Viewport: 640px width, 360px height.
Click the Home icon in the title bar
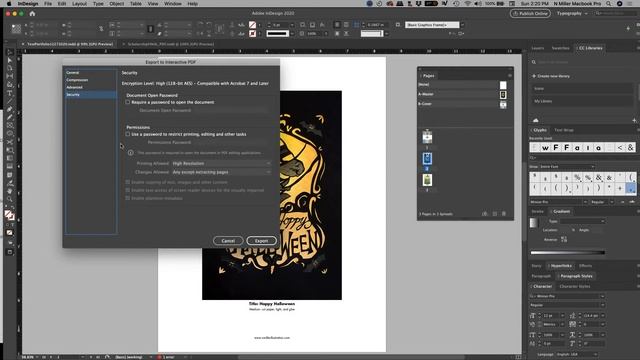click(x=32, y=13)
